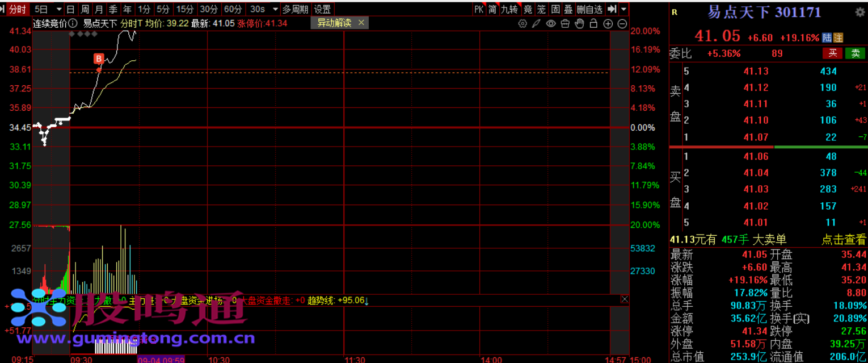Toggle the 竞 auction button
Image resolution: width=868 pixels, height=363 pixels.
pyautogui.click(x=528, y=9)
